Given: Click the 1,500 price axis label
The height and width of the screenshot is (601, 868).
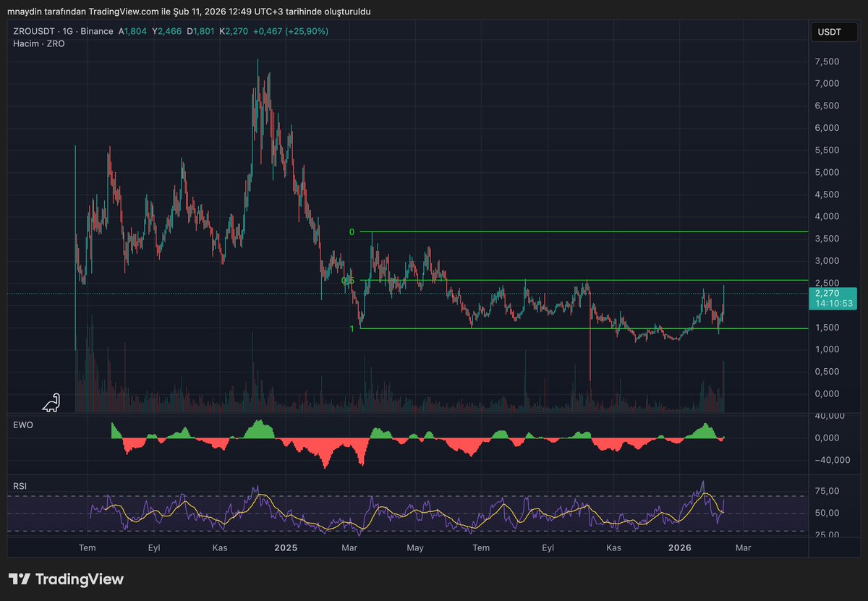Looking at the screenshot, I should point(826,328).
